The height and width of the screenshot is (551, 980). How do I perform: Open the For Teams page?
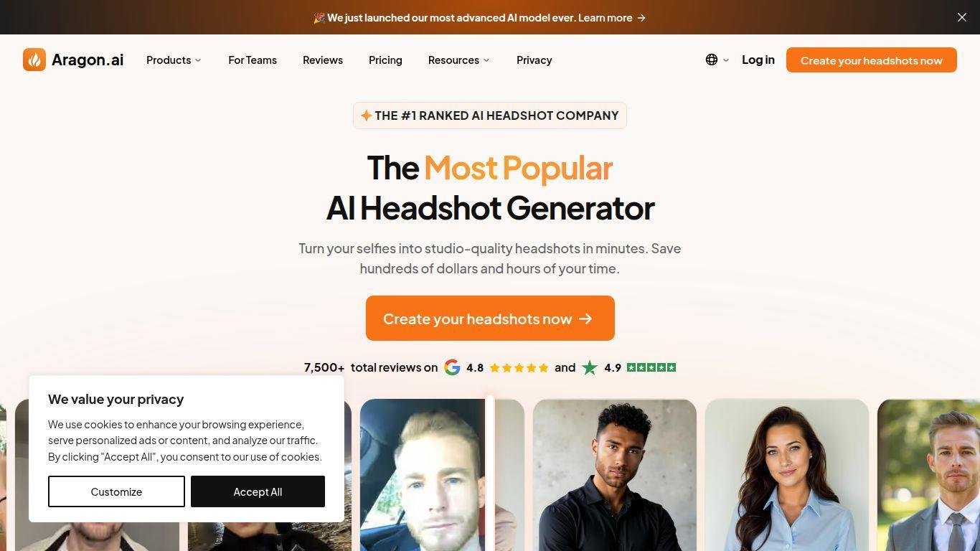pos(253,60)
